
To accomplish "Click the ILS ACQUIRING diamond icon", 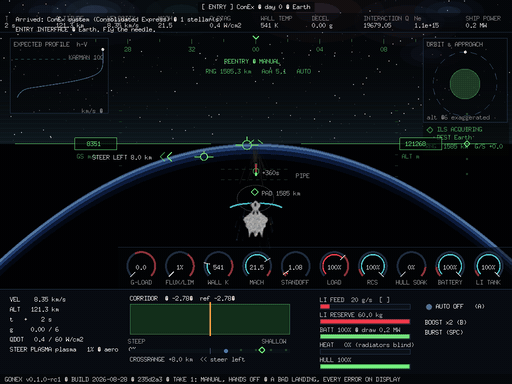I will 430,130.
